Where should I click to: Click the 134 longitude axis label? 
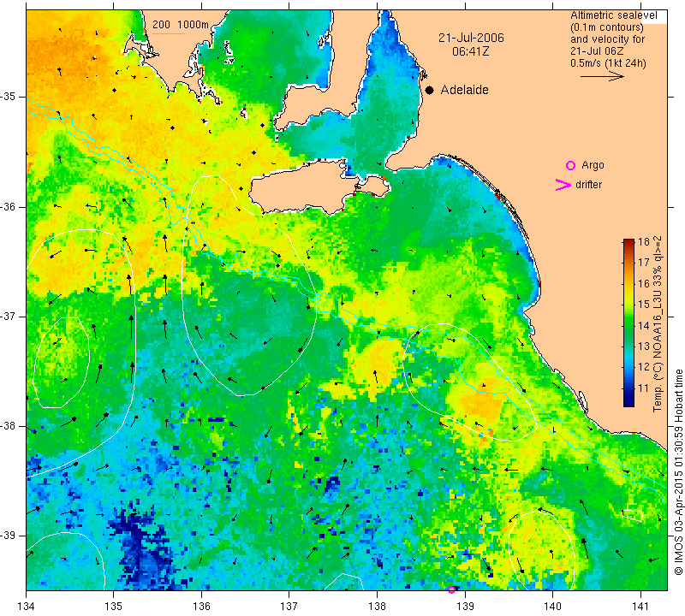[27, 607]
